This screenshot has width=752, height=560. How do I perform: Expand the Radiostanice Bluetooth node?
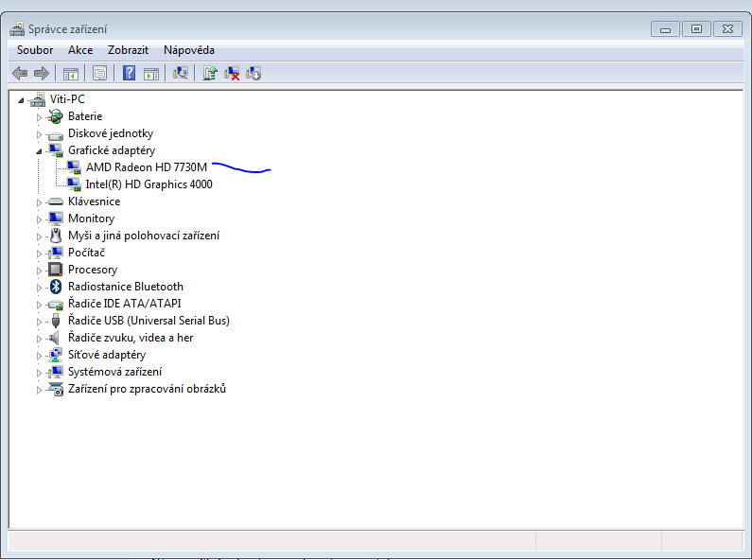39,288
